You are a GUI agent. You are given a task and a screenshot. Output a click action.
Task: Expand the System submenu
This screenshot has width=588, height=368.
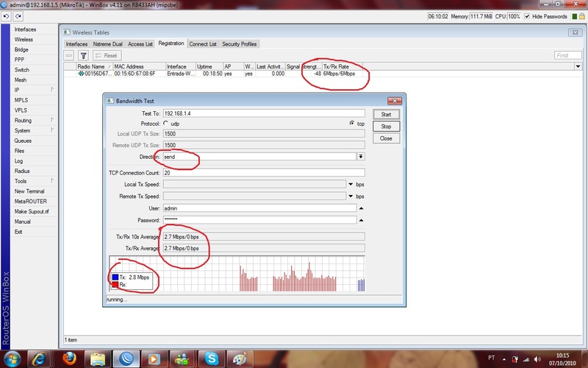52,130
